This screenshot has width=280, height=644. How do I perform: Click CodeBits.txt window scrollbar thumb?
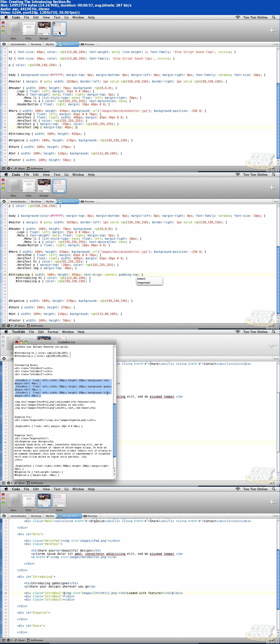coord(114,430)
